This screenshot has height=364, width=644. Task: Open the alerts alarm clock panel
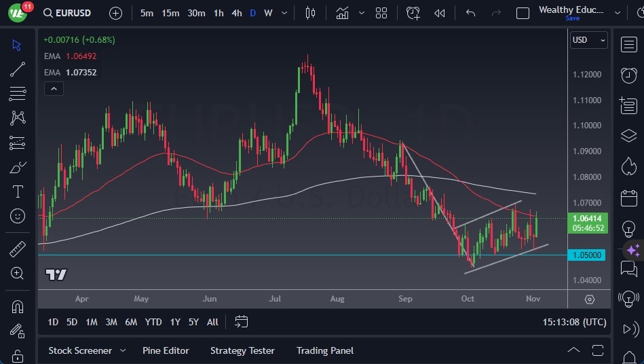click(x=628, y=75)
